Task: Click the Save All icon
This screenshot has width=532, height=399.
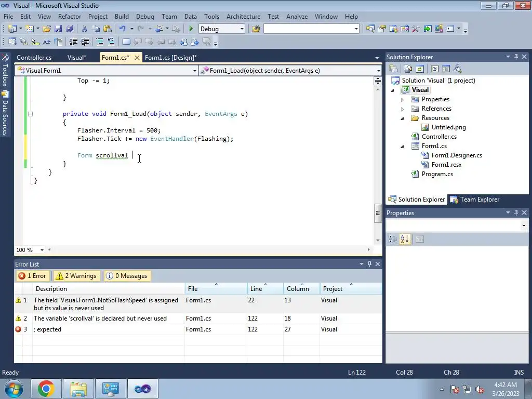Action: coord(70,29)
